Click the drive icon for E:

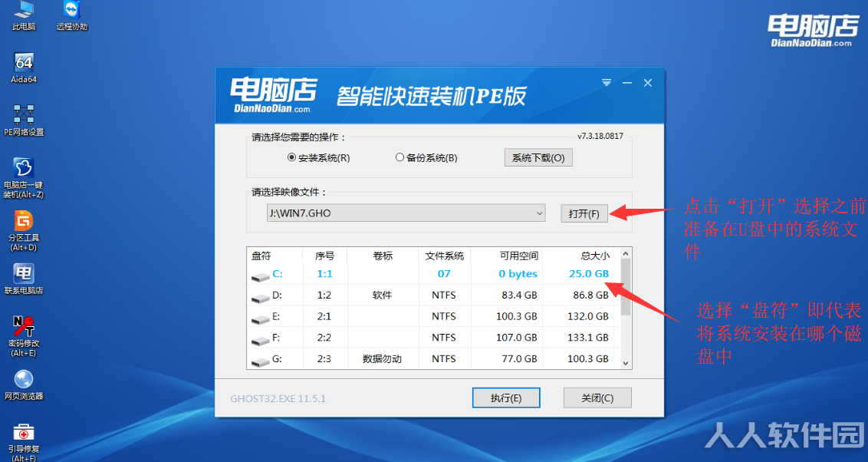point(260,318)
